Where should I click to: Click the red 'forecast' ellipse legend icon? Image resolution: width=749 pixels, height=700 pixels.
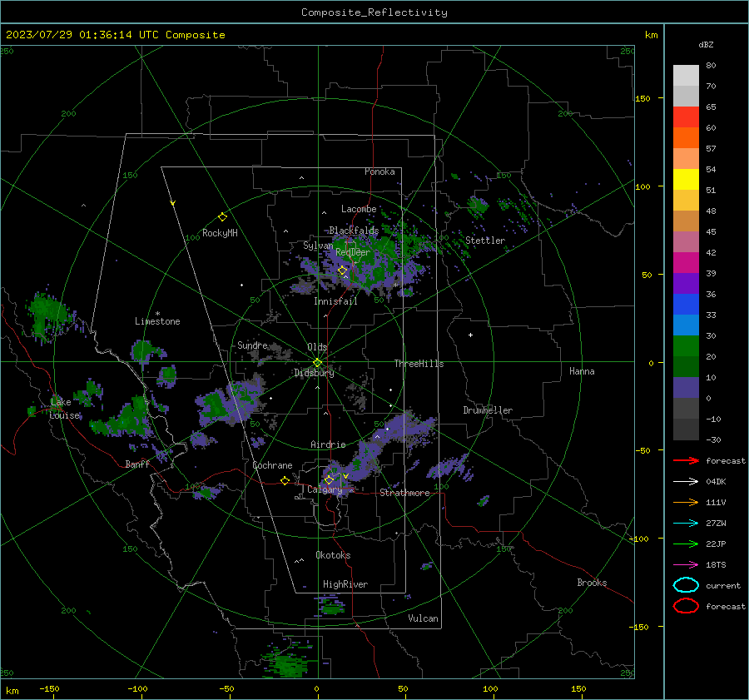tap(686, 606)
